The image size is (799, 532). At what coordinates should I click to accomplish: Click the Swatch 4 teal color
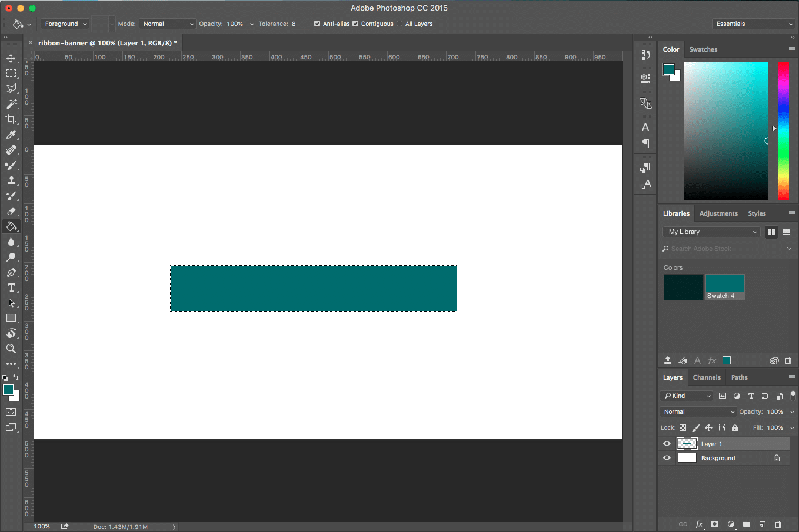(x=724, y=284)
